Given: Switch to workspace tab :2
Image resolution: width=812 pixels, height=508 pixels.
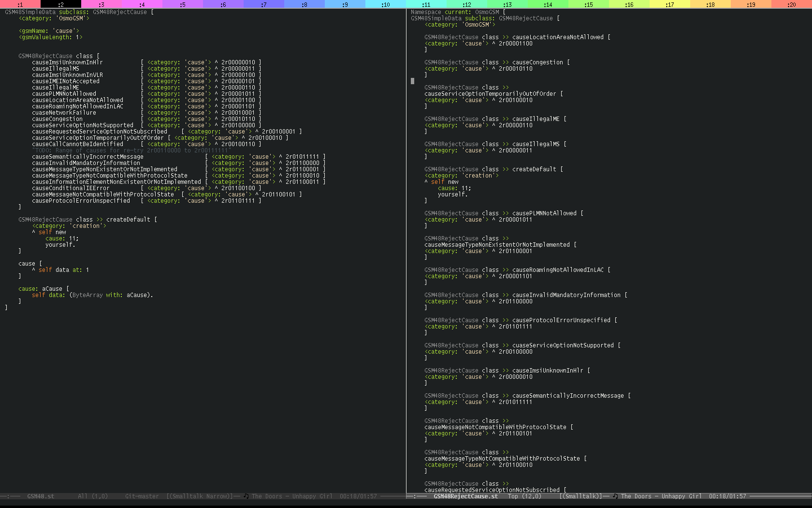Looking at the screenshot, I should tap(61, 4).
